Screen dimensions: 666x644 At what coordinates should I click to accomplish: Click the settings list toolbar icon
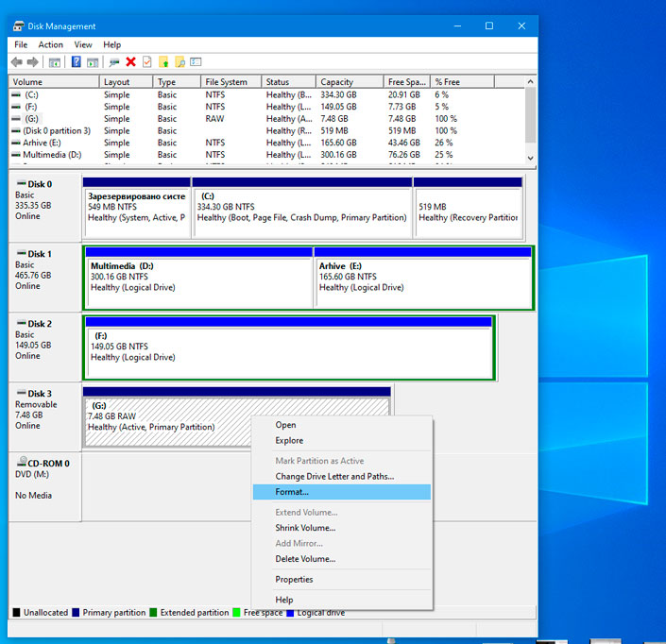click(196, 62)
